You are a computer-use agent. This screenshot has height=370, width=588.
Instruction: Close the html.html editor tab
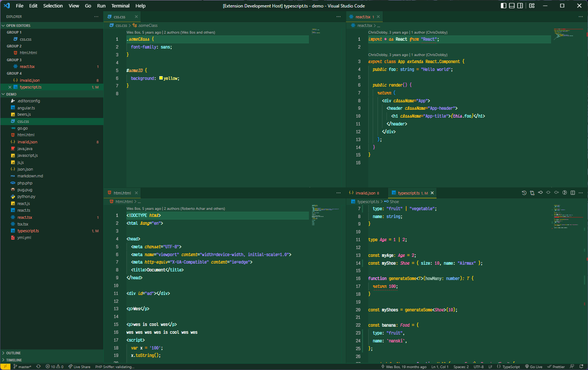click(136, 193)
